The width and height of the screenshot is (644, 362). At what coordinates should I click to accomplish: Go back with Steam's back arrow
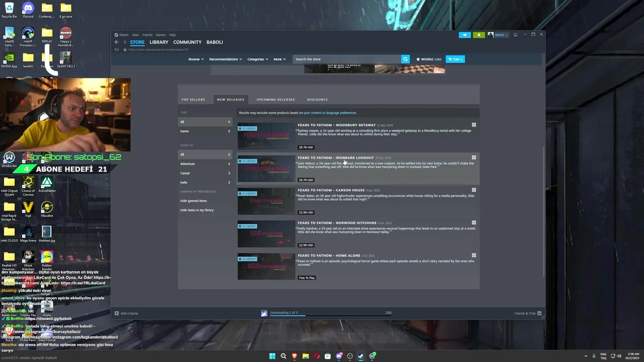tap(116, 42)
